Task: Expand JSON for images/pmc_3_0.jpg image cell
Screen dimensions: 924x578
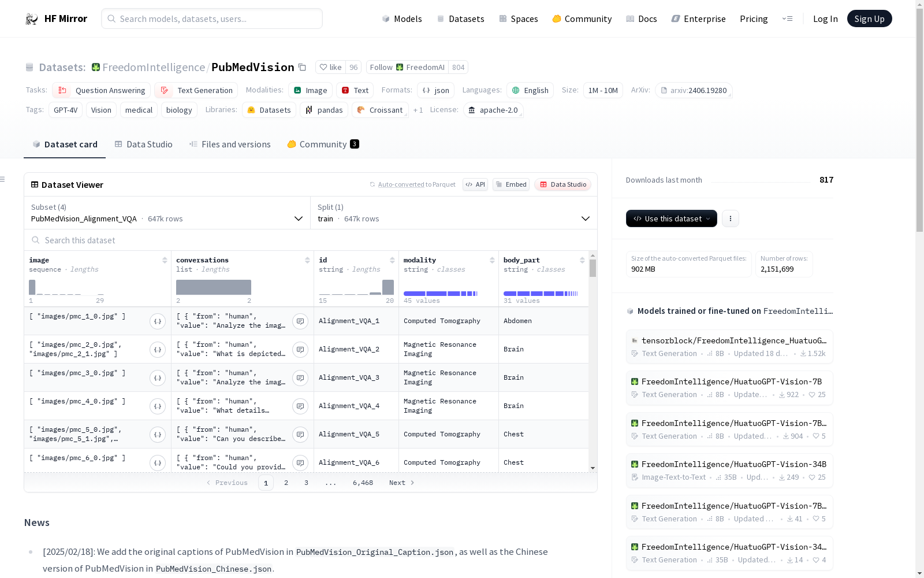Action: point(158,378)
